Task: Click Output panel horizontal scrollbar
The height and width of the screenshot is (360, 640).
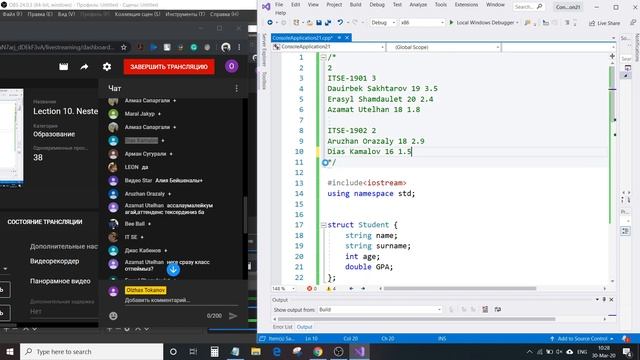Action: pos(416,319)
